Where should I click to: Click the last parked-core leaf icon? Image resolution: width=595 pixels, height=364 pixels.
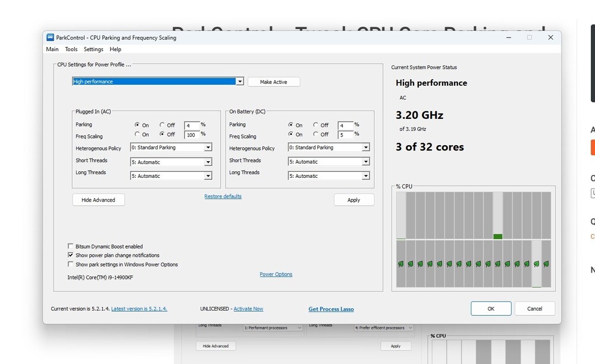[x=546, y=263]
